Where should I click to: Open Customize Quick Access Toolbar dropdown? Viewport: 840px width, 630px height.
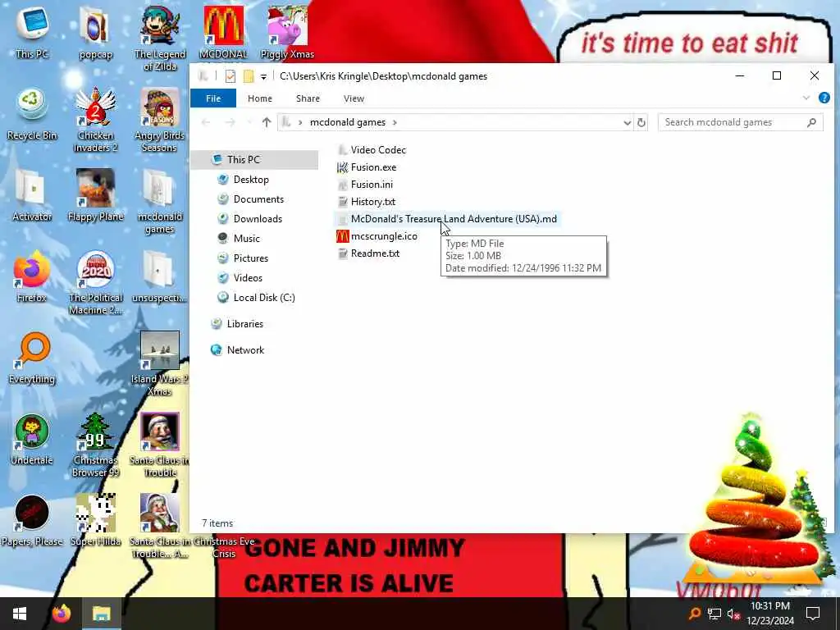coord(263,76)
